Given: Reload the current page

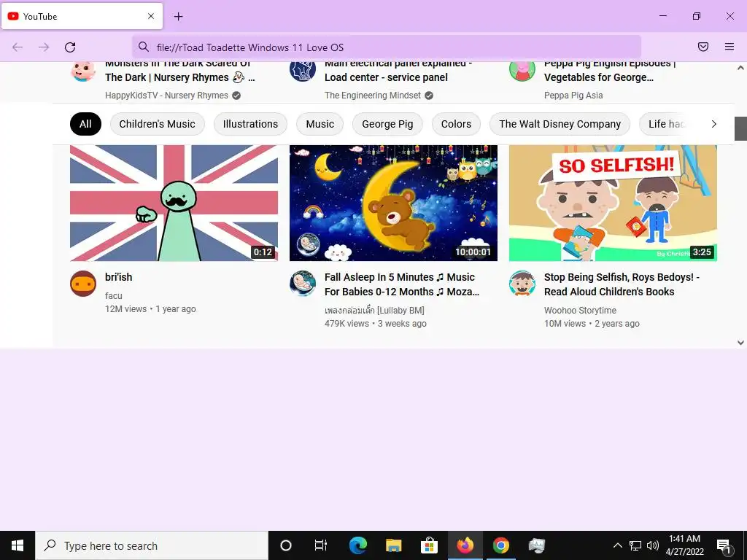Looking at the screenshot, I should (70, 47).
